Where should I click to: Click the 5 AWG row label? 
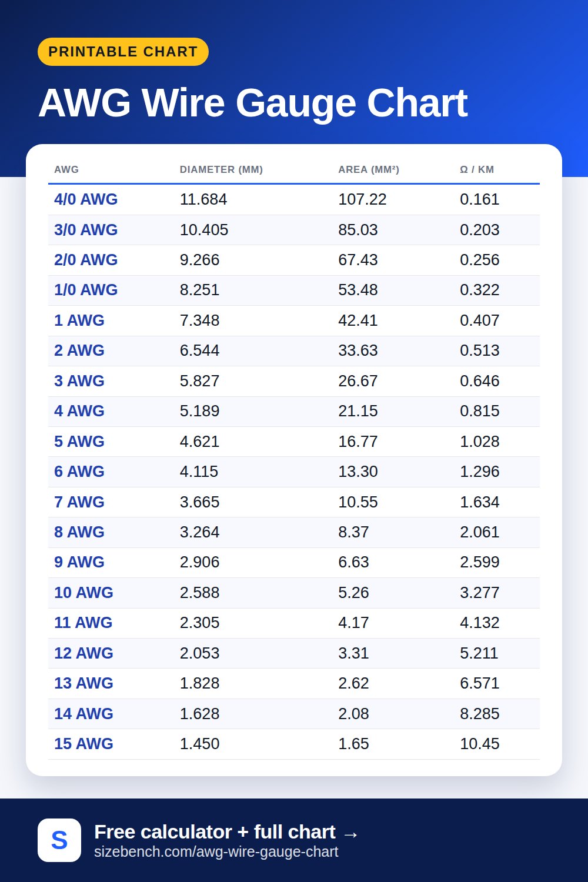click(x=79, y=442)
